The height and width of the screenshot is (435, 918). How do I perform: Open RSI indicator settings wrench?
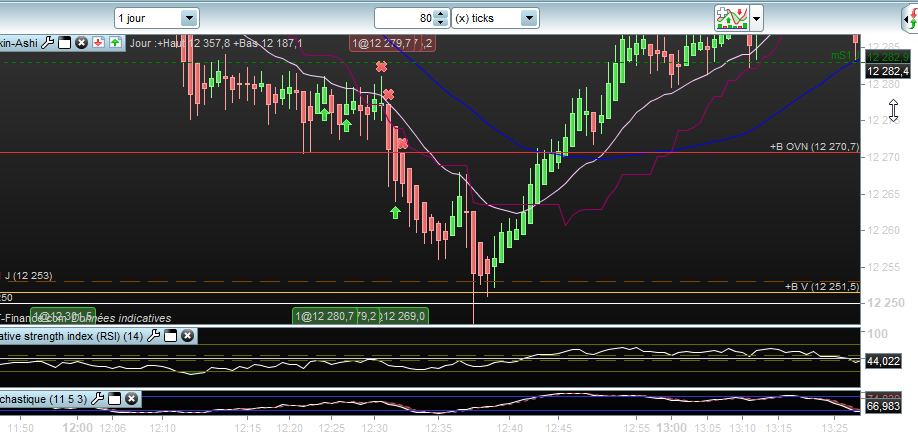[153, 335]
